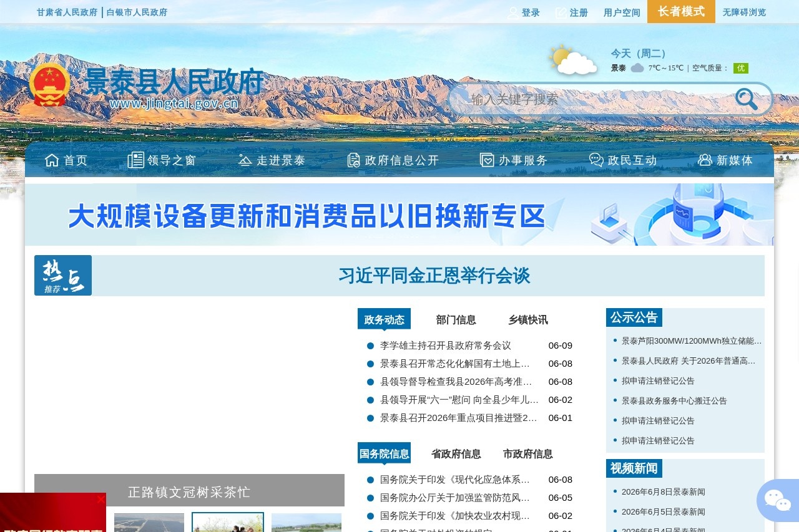Open 领导之窗 navigation item
Image resolution: width=799 pixels, height=532 pixels.
tap(172, 160)
